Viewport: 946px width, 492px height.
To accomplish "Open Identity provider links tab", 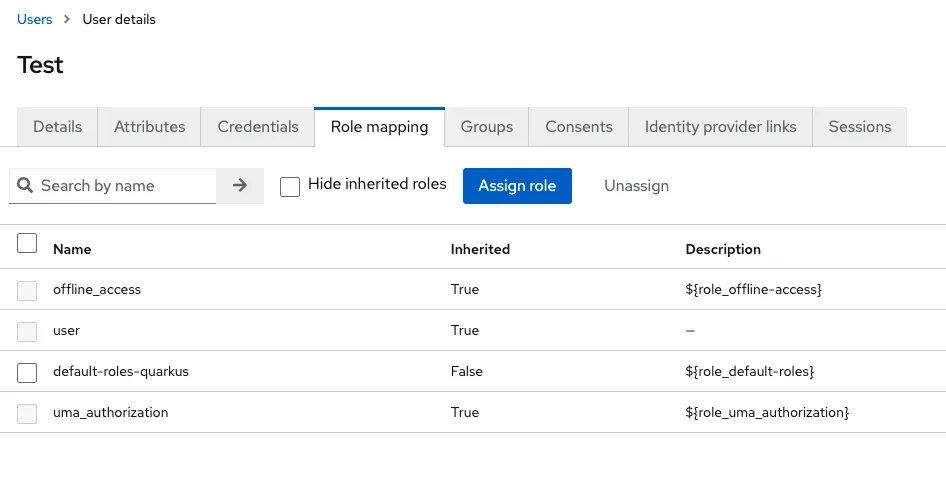I will click(721, 127).
